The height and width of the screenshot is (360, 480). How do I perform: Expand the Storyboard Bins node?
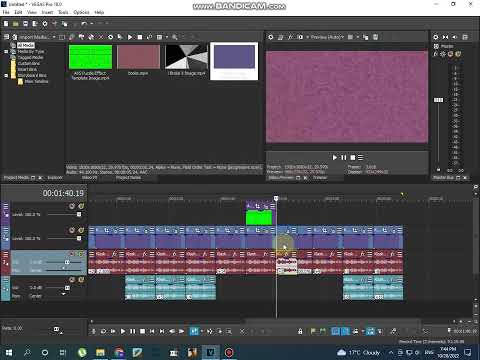tap(6, 76)
